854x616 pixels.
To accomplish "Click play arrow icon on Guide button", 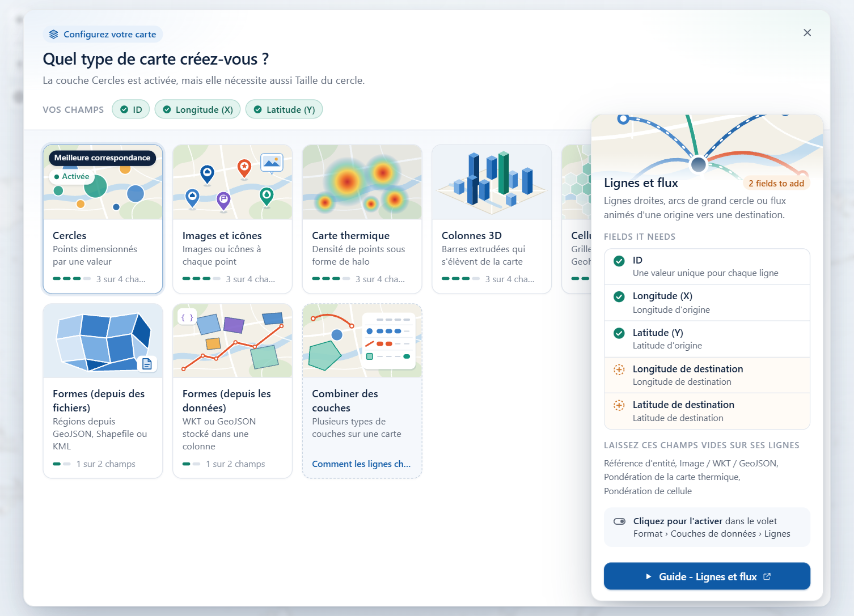I will coord(648,576).
